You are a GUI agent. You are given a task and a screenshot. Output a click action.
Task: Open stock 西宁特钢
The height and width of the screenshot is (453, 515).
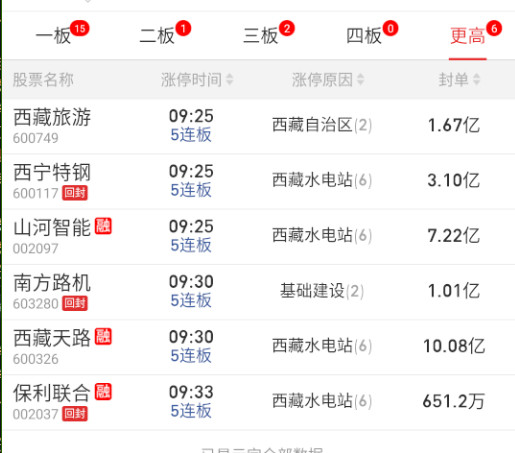pyautogui.click(x=52, y=172)
